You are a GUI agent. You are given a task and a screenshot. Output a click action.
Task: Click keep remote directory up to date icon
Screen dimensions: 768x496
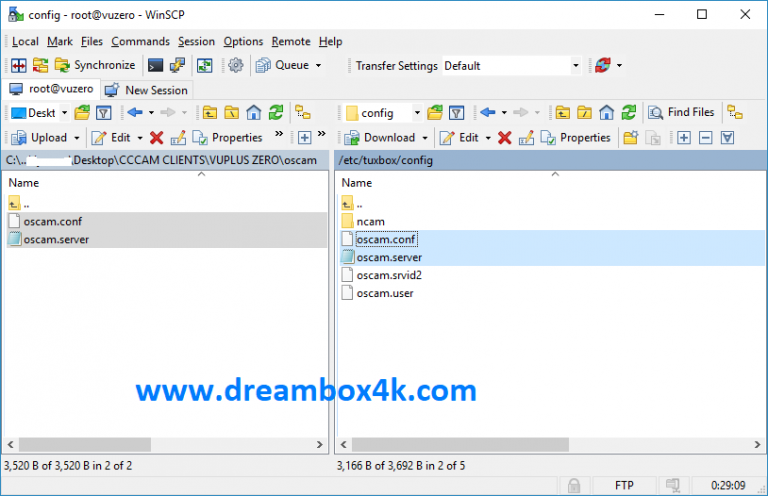[x=205, y=65]
